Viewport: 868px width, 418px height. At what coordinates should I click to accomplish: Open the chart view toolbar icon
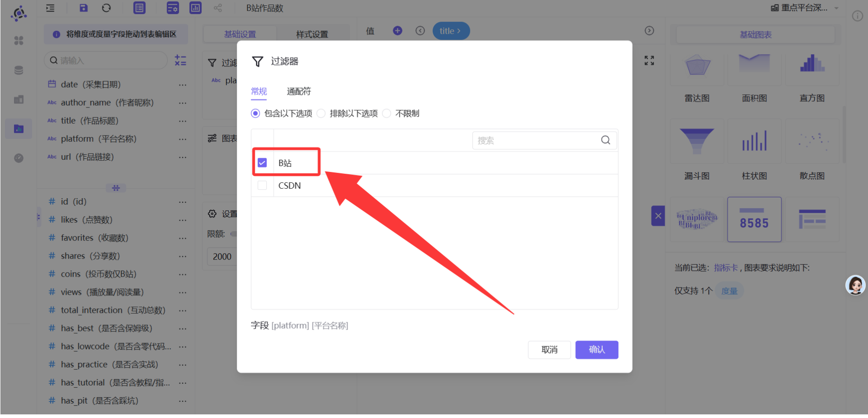tap(195, 8)
